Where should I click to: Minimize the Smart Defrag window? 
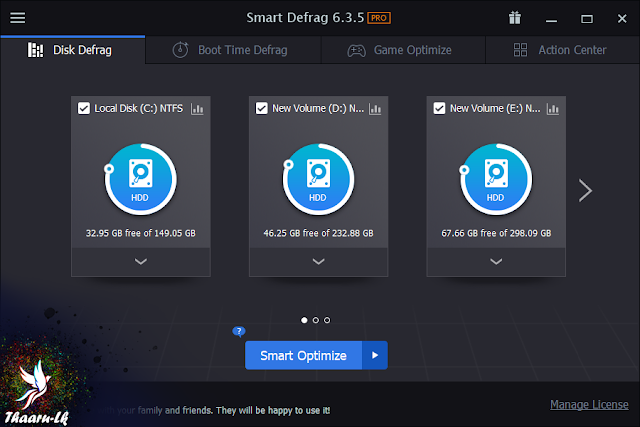551,19
